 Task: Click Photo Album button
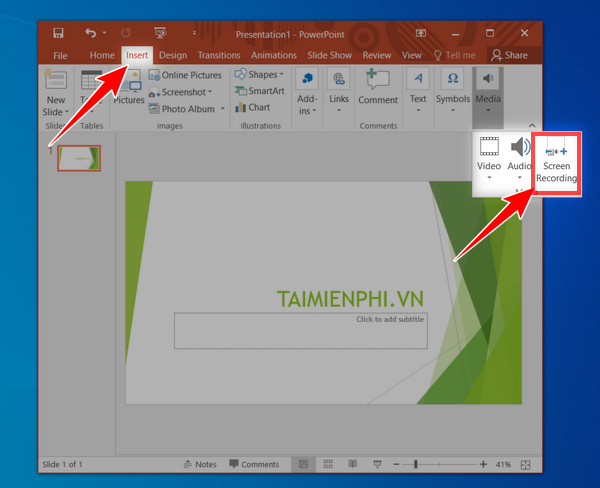coord(182,109)
